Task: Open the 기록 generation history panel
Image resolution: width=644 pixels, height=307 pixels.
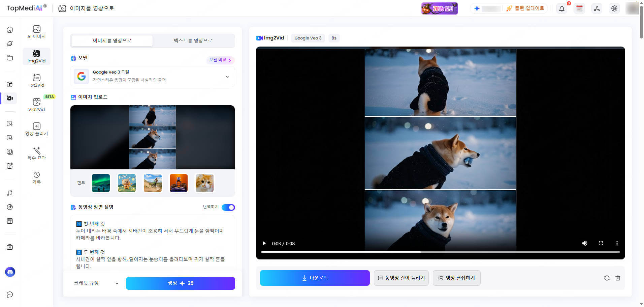Action: coord(36,177)
